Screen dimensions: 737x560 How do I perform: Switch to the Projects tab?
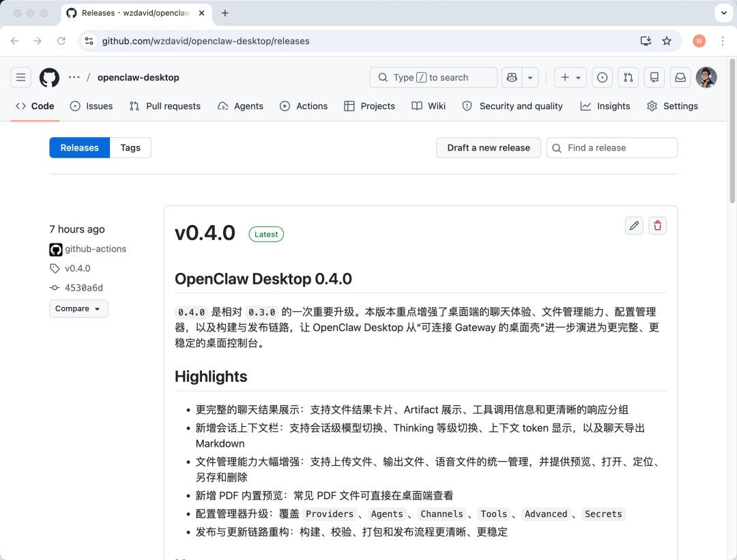click(x=369, y=106)
